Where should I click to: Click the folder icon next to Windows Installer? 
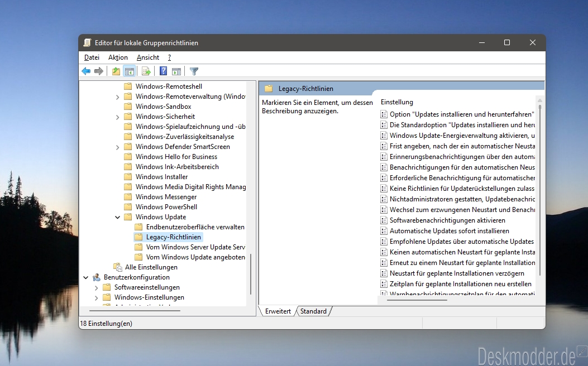(x=128, y=177)
